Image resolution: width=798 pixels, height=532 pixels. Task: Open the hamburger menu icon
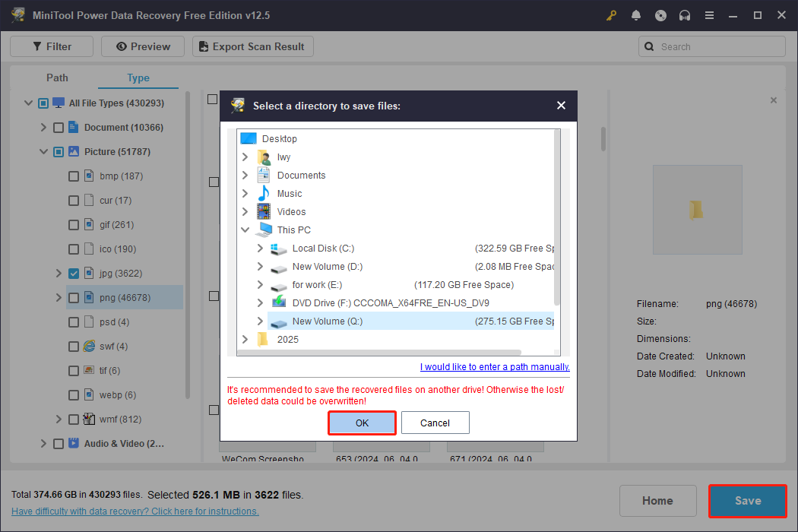pos(709,15)
